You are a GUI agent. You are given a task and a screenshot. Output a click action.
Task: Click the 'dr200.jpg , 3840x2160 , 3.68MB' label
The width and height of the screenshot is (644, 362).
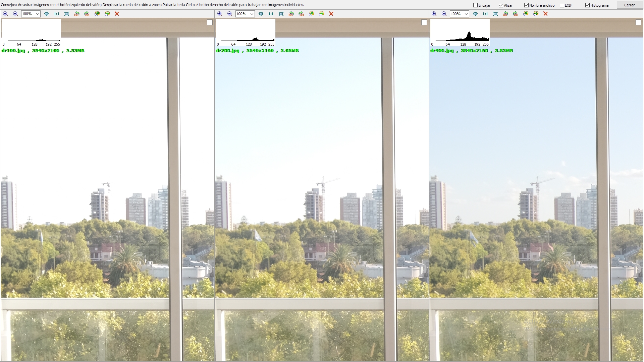click(x=257, y=51)
